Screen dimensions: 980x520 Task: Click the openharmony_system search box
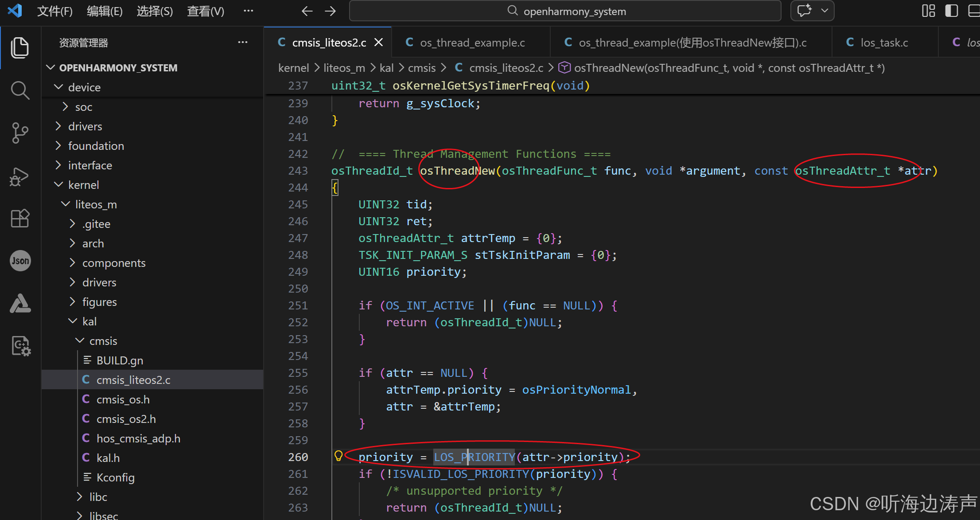[565, 11]
